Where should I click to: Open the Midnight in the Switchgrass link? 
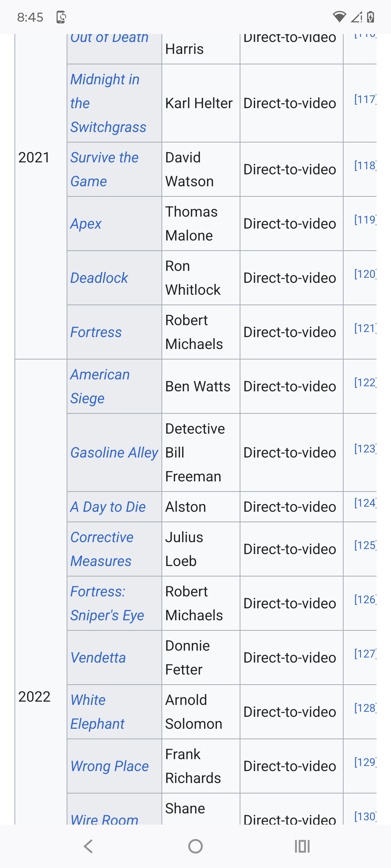click(108, 103)
